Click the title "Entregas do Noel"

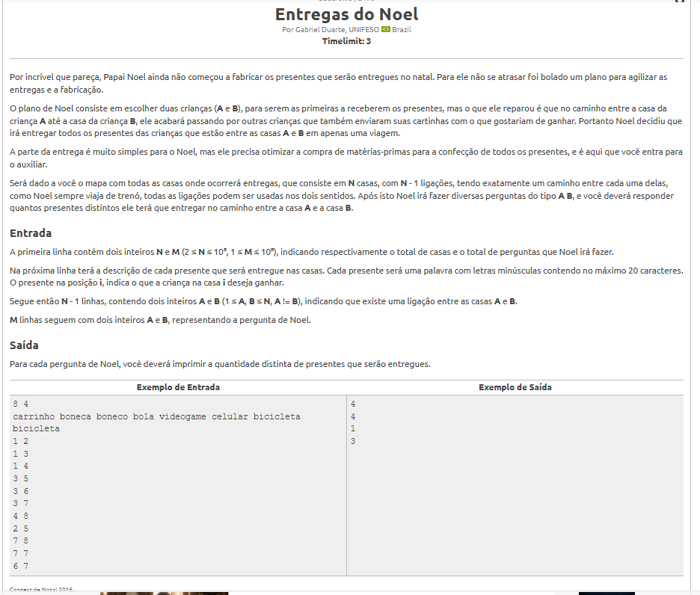coord(346,14)
